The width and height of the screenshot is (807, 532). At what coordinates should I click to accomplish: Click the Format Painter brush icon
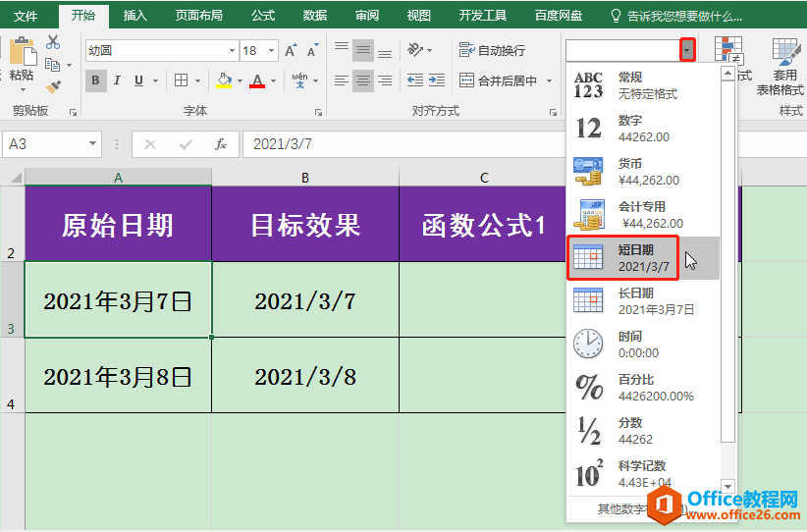[x=53, y=87]
